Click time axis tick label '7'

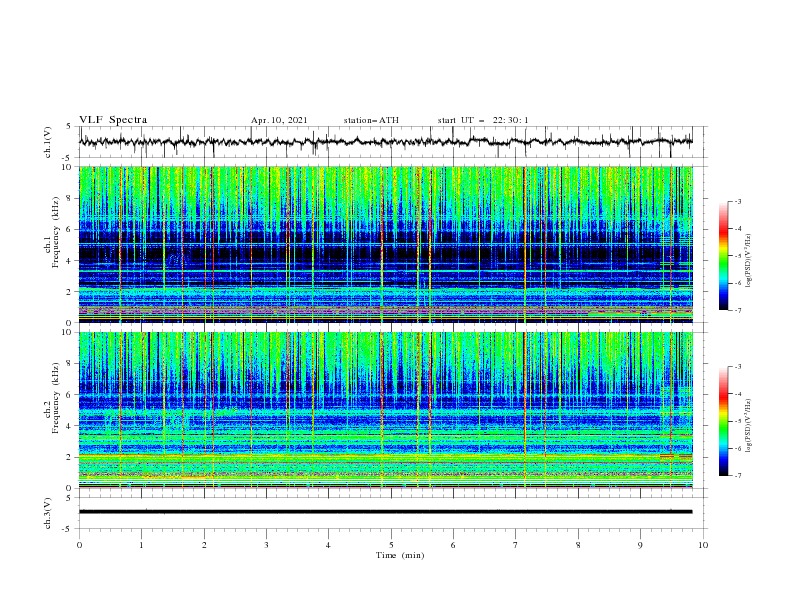point(516,545)
